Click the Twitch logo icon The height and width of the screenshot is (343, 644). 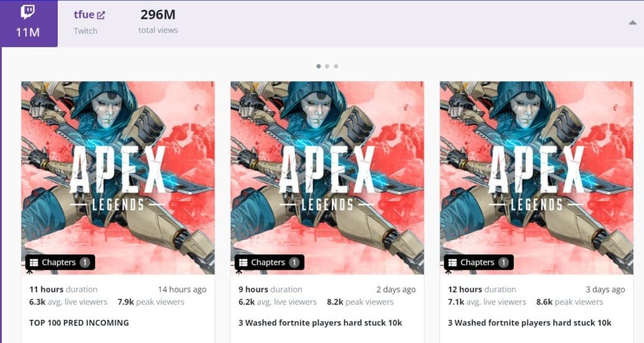tap(28, 12)
